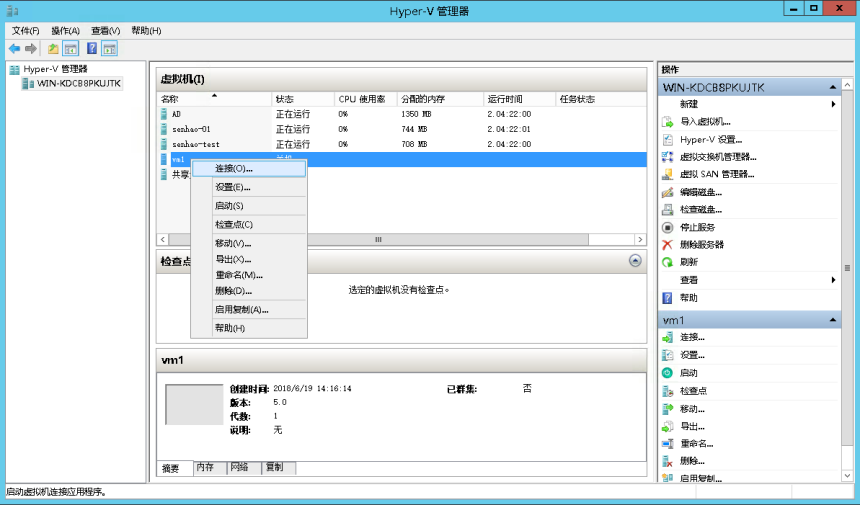Sort by the 名称 column header
860x505 pixels.
(x=214, y=99)
